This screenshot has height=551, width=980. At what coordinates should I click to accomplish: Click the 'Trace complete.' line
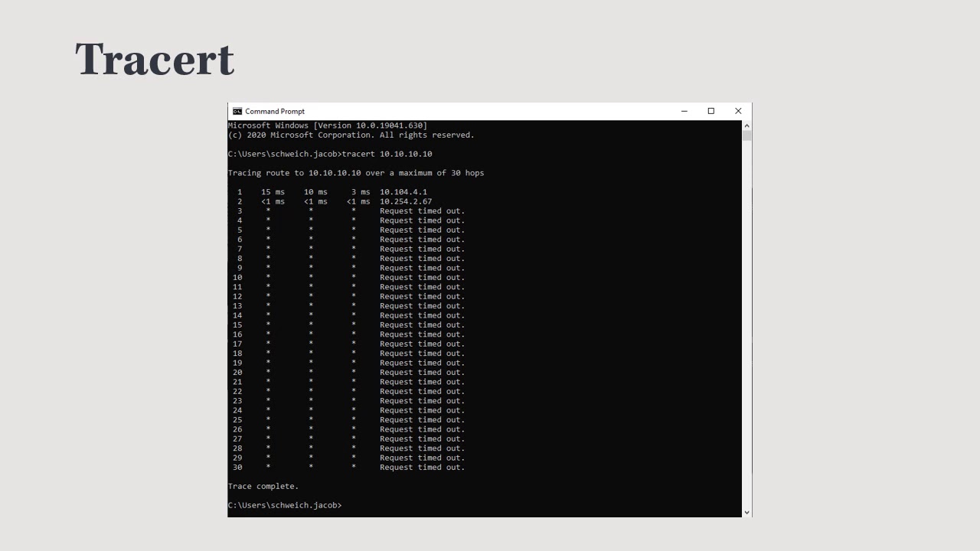pos(263,486)
